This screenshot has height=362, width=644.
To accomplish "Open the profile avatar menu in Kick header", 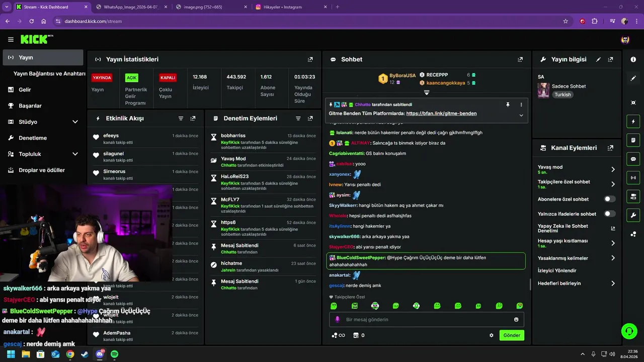I will (625, 39).
